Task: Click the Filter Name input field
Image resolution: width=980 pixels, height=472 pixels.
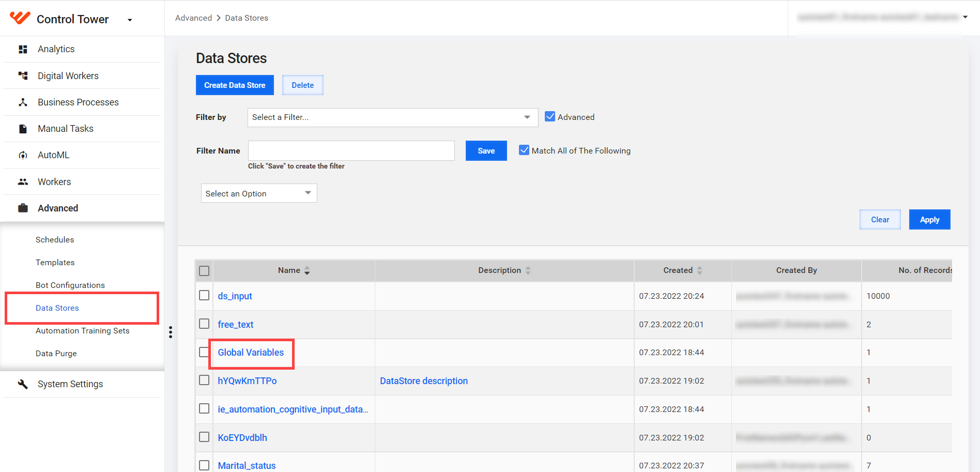Action: coord(351,150)
